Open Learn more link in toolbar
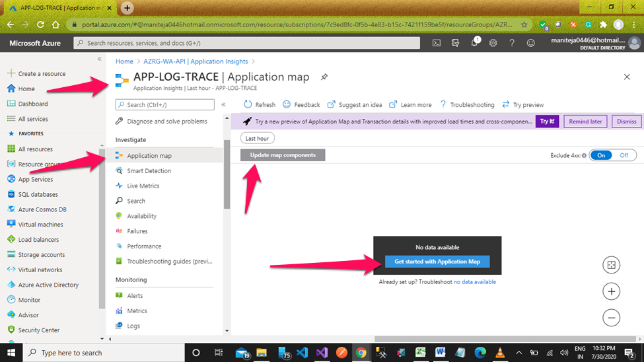The width and height of the screenshot is (644, 362). pos(410,105)
